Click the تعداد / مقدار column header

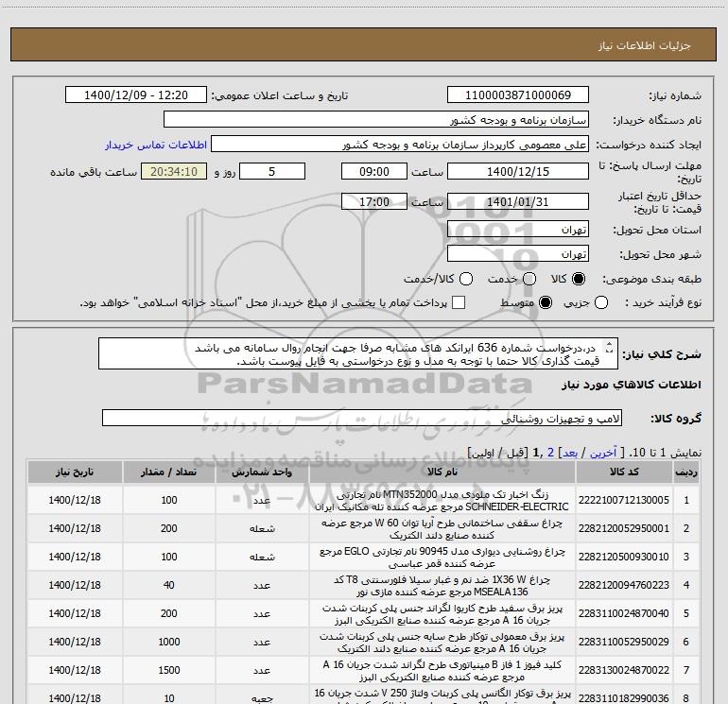click(169, 472)
